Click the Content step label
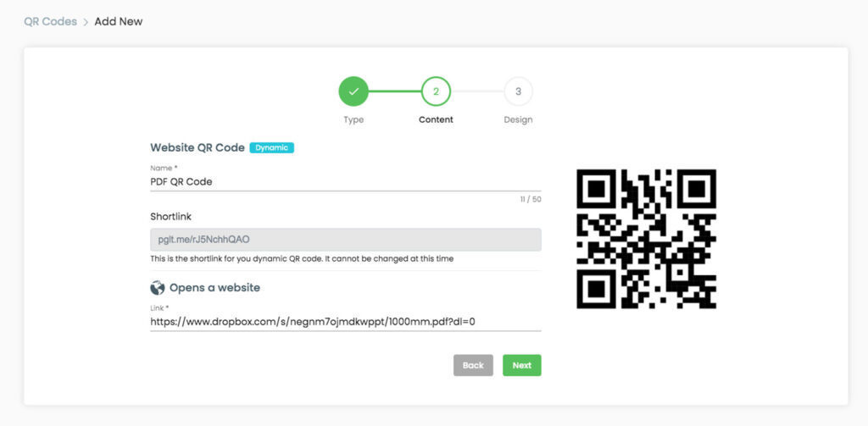The image size is (868, 426). [x=437, y=119]
